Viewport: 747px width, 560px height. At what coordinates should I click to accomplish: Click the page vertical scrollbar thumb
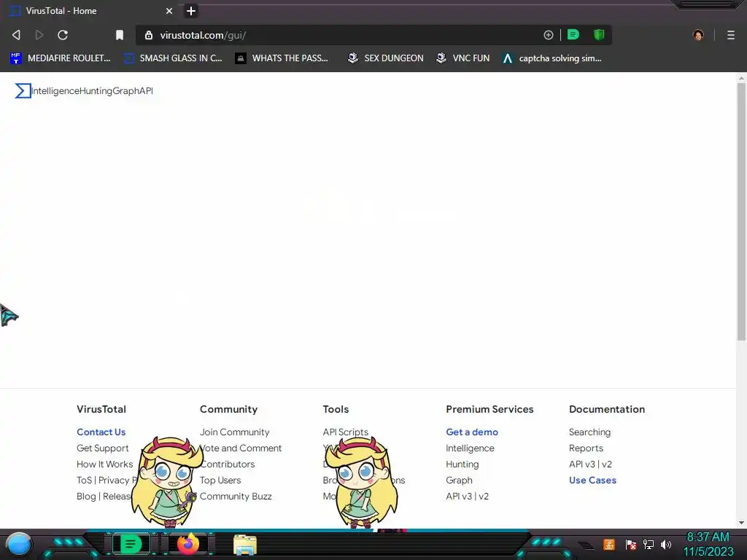pos(741,212)
